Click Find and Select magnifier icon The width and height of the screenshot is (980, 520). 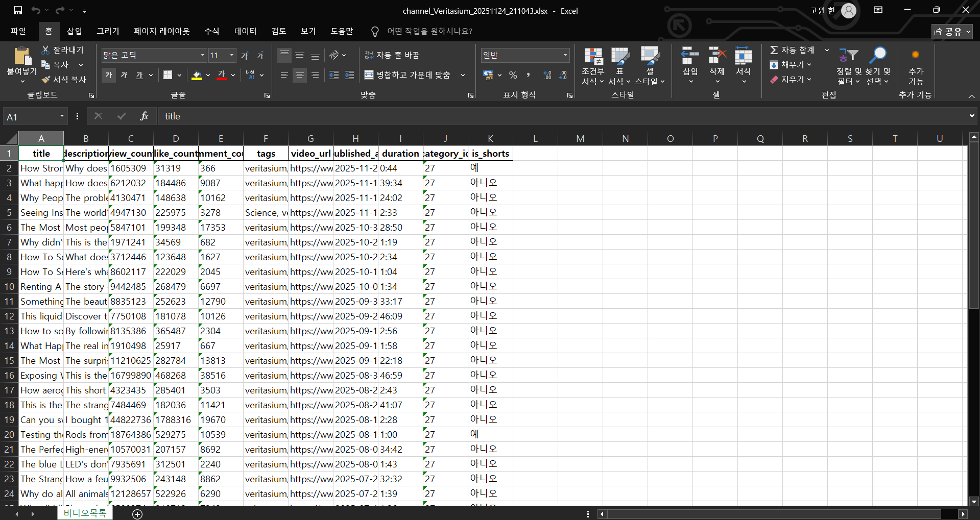(x=878, y=56)
